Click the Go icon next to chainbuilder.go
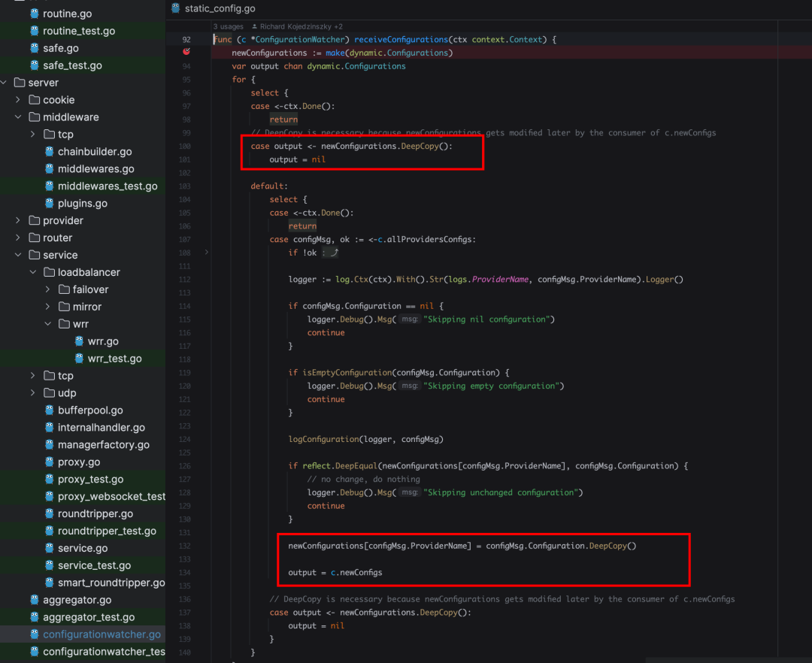 click(49, 152)
